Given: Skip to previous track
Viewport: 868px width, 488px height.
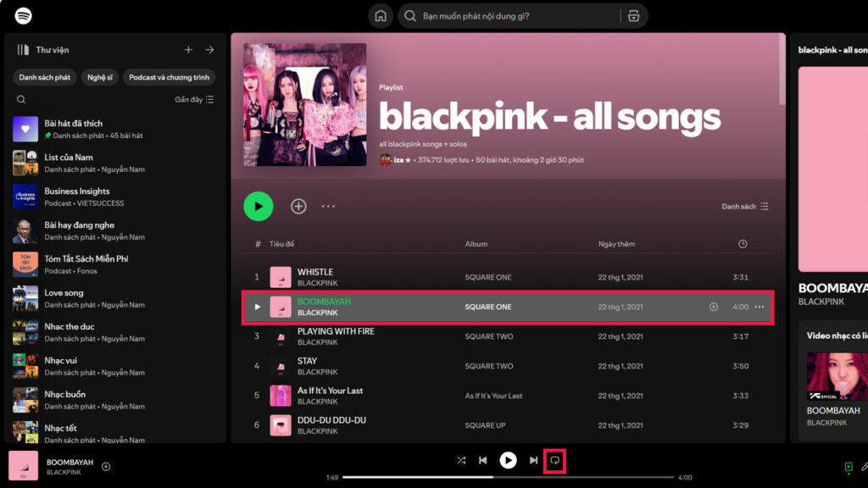Looking at the screenshot, I should [x=483, y=460].
